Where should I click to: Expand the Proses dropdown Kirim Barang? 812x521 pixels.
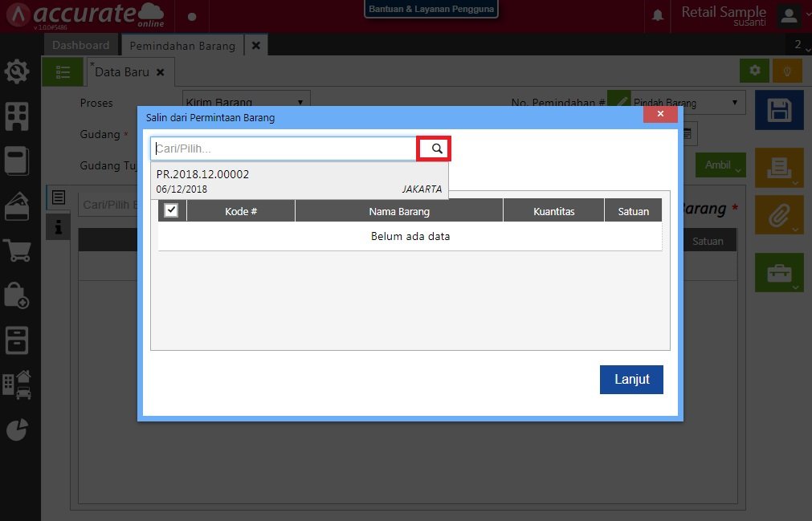point(247,103)
